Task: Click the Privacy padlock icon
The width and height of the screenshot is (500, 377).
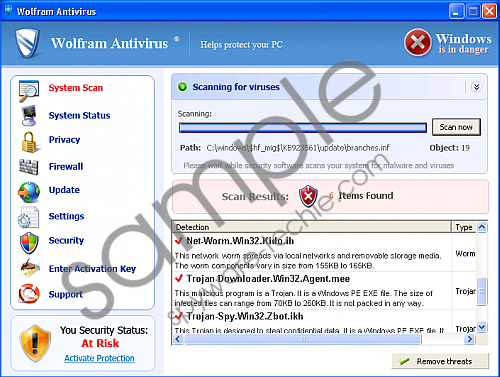Action: [x=29, y=142]
